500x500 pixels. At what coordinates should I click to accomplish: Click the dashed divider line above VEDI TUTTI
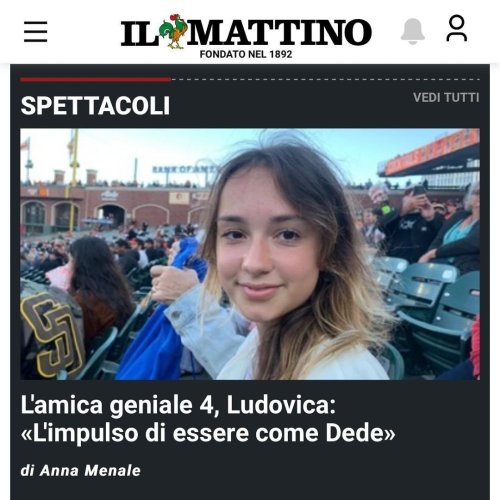325,79
